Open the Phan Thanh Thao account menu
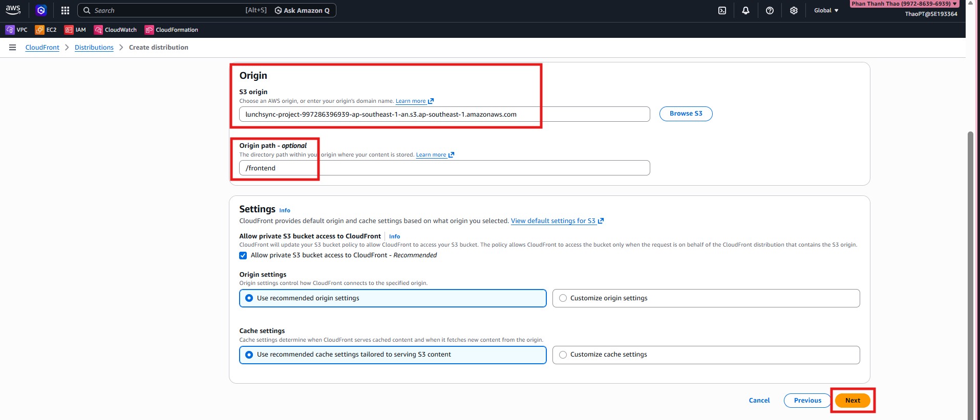 click(x=904, y=4)
